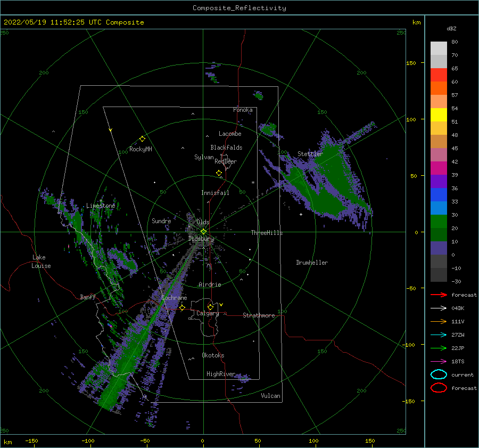Click the RedDeer city label

(x=226, y=161)
